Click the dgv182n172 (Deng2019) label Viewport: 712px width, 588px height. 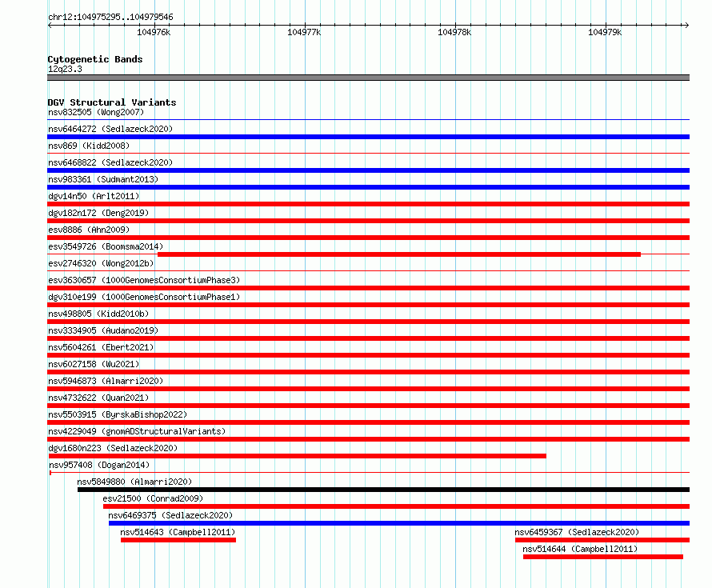click(x=98, y=213)
